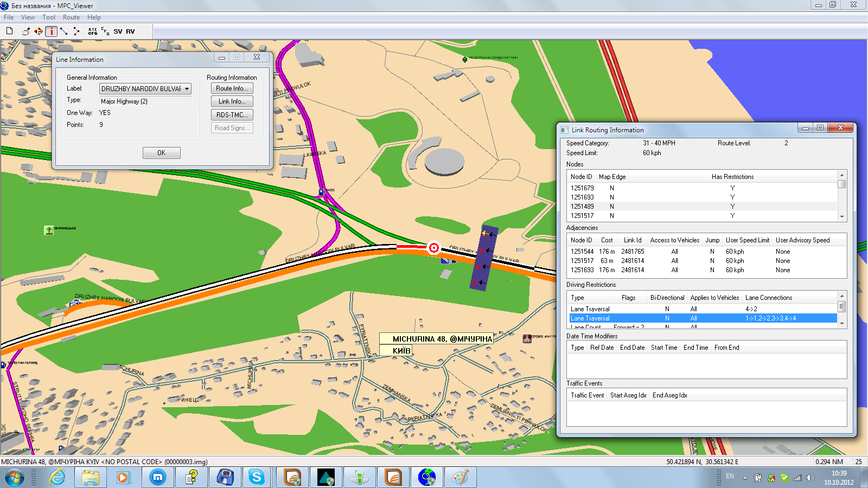Click the Link Info... button

click(x=232, y=101)
